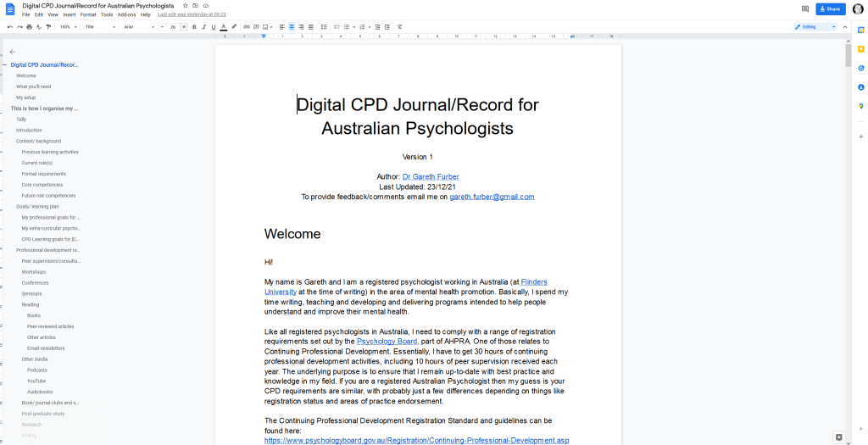Open the zoom level dropdown

[x=66, y=27]
